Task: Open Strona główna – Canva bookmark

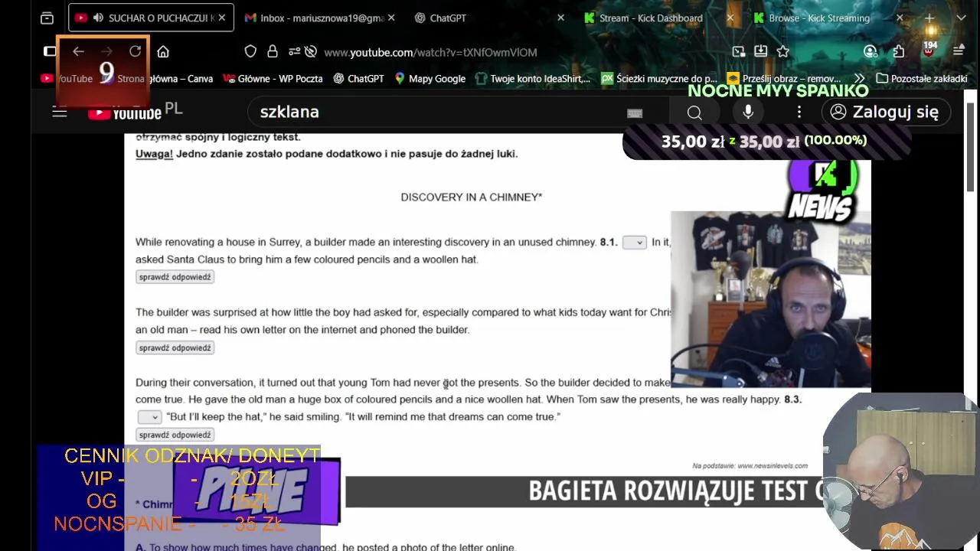Action: [x=158, y=78]
